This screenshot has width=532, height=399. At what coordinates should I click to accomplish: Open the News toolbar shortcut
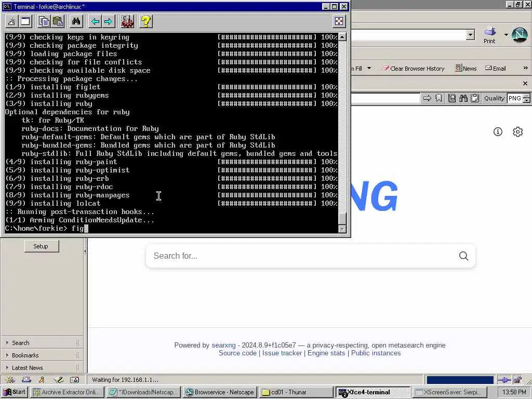coord(465,68)
